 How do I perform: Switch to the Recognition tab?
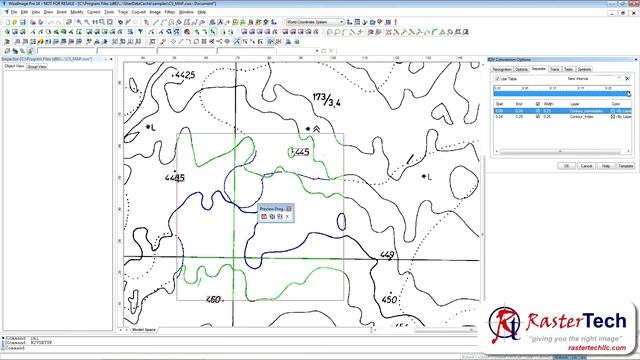pyautogui.click(x=502, y=69)
